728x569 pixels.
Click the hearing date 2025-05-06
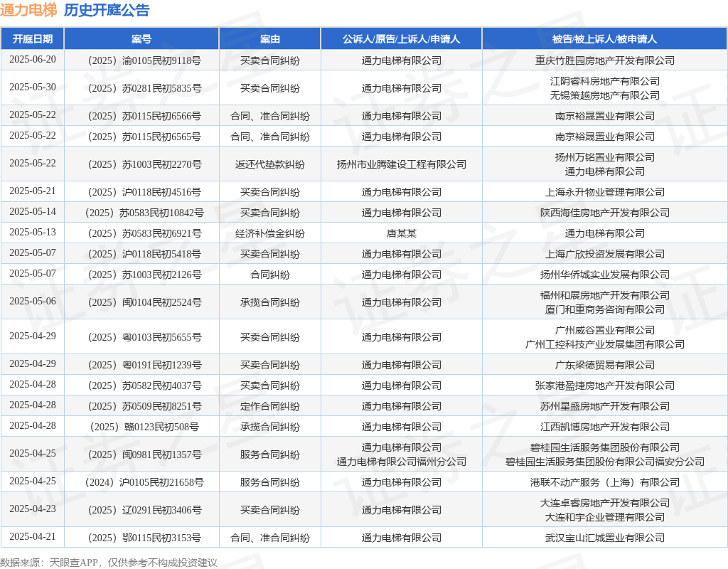point(33,302)
